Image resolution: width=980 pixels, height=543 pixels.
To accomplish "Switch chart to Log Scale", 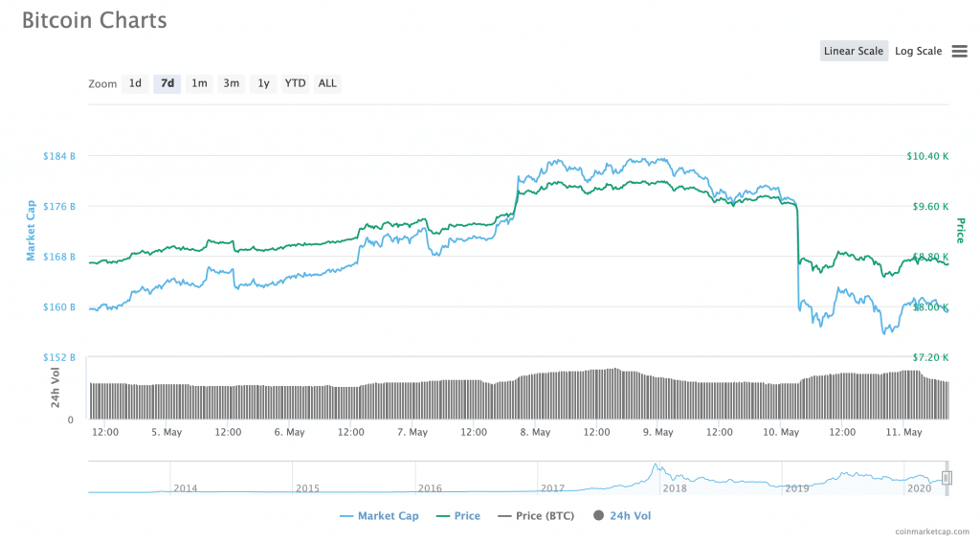I will [x=918, y=52].
